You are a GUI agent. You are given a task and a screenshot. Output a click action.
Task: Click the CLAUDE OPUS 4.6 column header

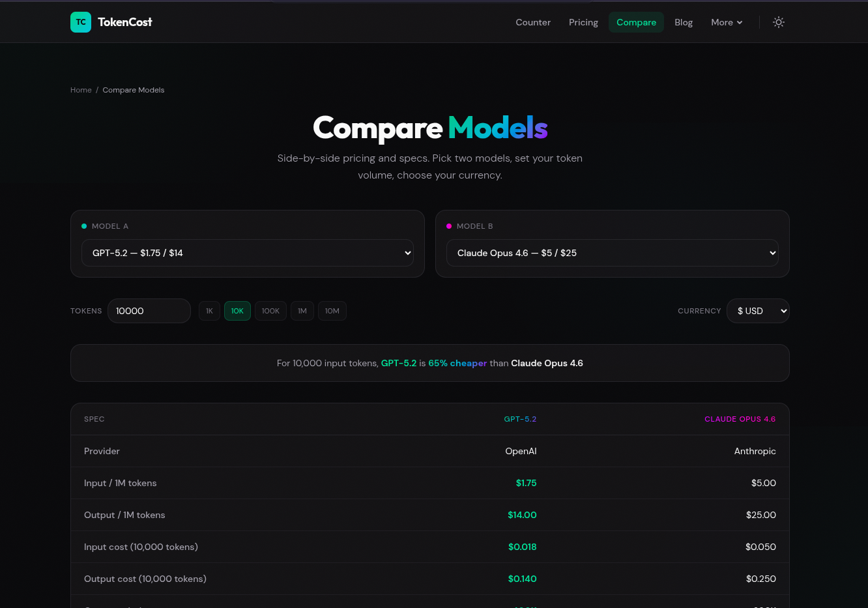point(740,419)
